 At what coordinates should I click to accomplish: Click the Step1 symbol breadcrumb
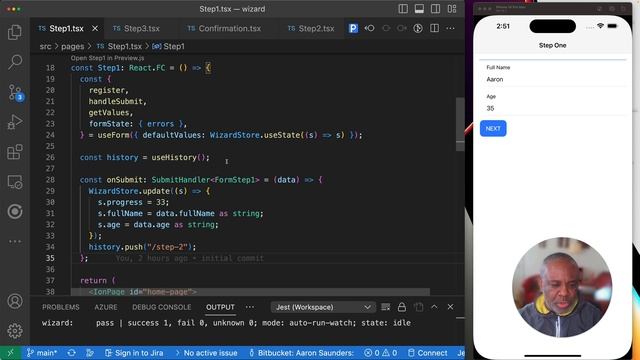point(169,46)
